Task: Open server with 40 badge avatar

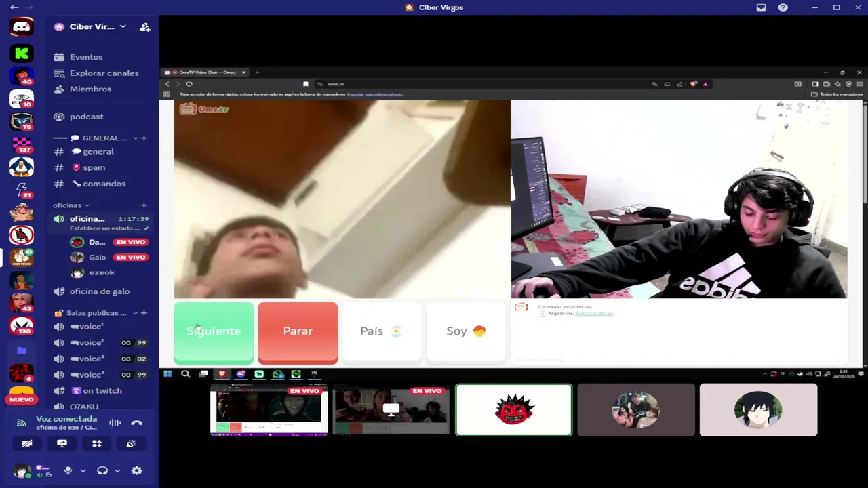Action: pyautogui.click(x=22, y=76)
